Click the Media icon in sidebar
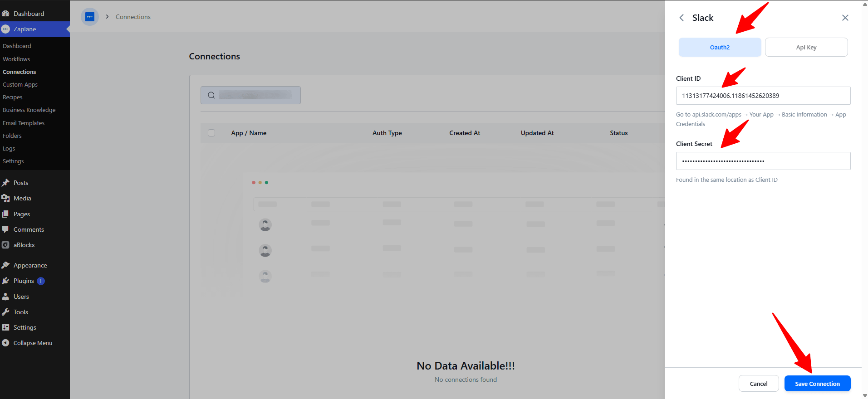 point(5,198)
